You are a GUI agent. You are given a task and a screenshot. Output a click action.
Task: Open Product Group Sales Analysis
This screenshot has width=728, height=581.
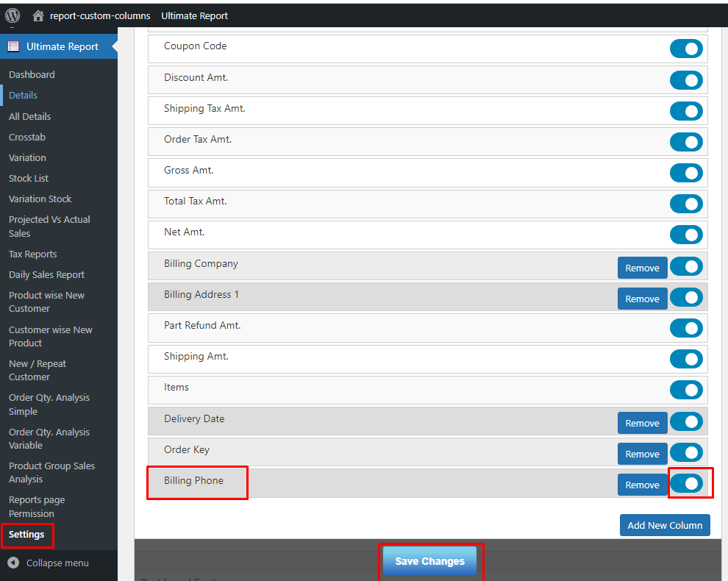tap(51, 472)
